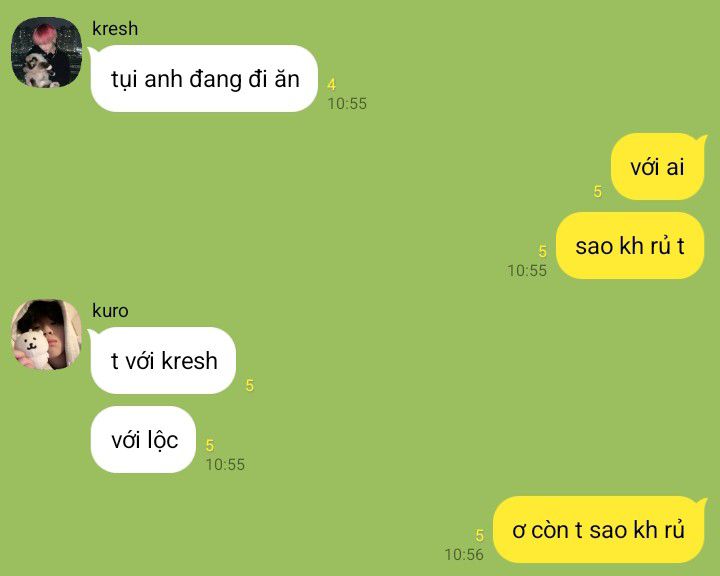Open kresh's profile picture
The image size is (720, 576).
coord(46,52)
